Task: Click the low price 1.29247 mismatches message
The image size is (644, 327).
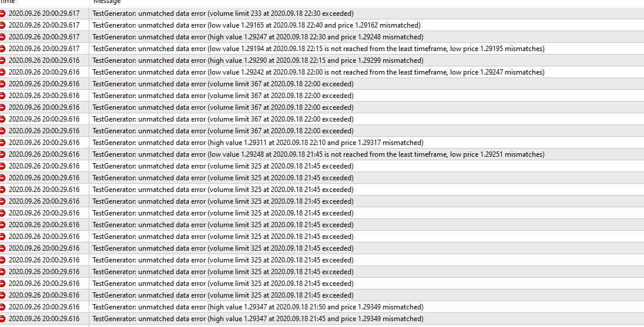Action: (x=318, y=72)
